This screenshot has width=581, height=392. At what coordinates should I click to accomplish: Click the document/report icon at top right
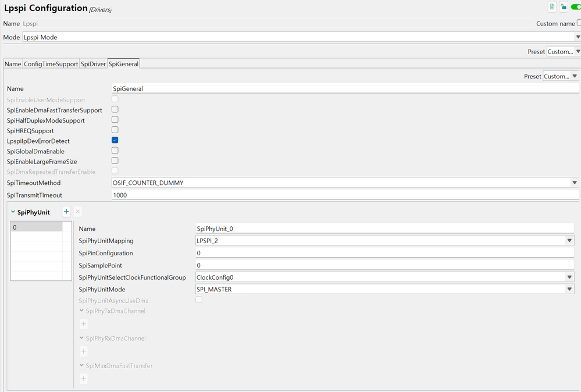pos(553,7)
